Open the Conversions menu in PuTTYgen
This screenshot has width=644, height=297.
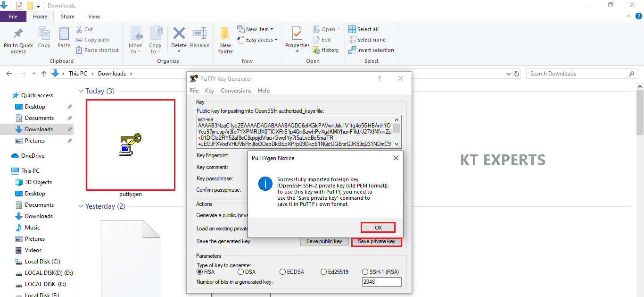coord(236,91)
